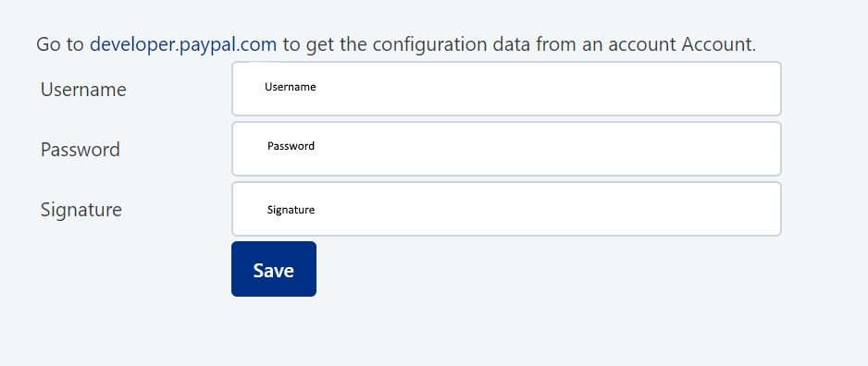This screenshot has width=868, height=366.
Task: Click the Save button
Action: point(274,269)
